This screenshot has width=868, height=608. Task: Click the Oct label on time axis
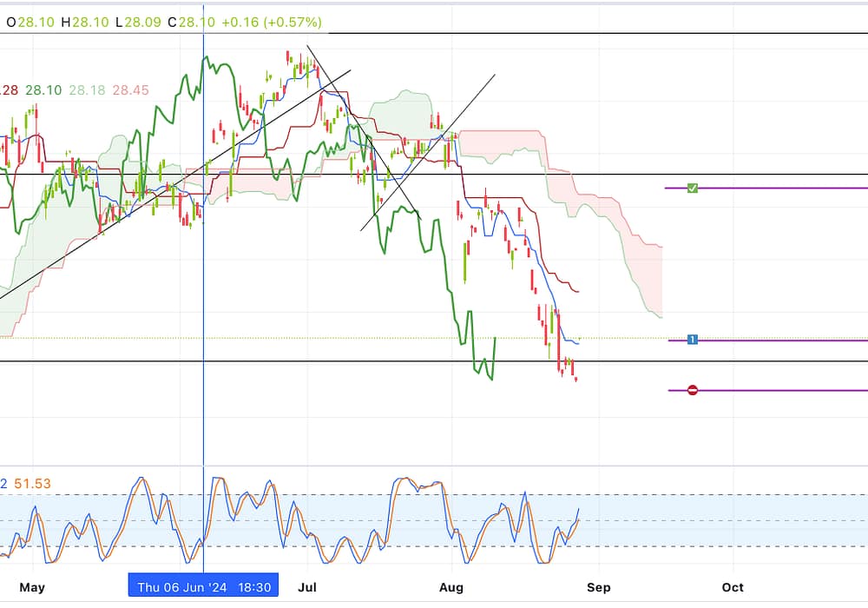tap(733, 587)
